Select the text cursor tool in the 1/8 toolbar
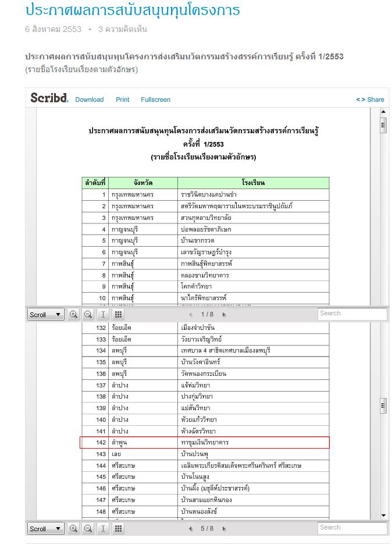The image size is (392, 544). click(x=103, y=315)
